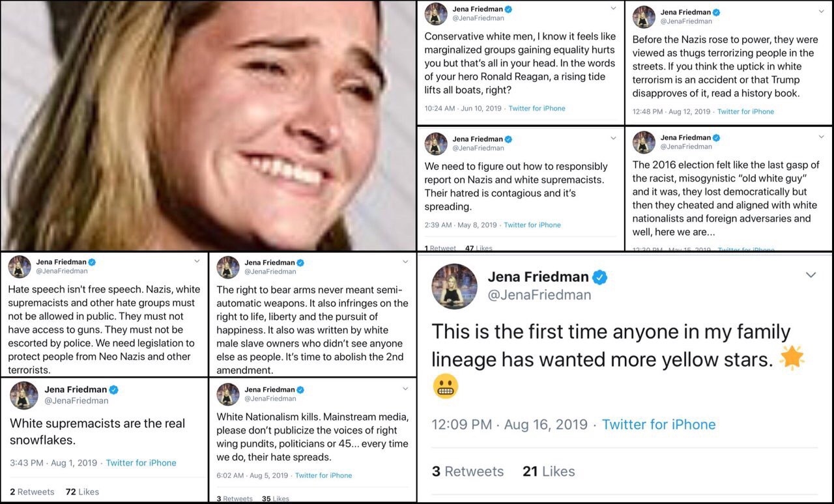Click the yellow star emoji
Screen dimensions: 834x504
point(792,357)
